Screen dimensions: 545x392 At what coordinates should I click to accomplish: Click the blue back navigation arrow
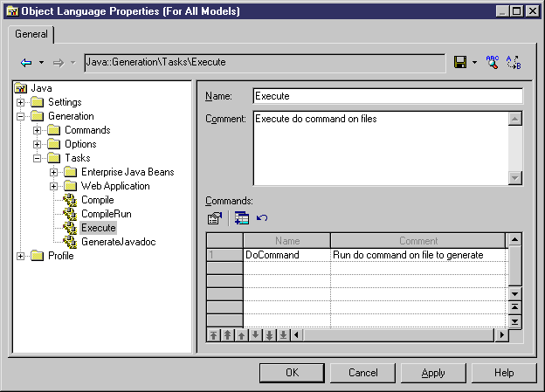tap(26, 63)
